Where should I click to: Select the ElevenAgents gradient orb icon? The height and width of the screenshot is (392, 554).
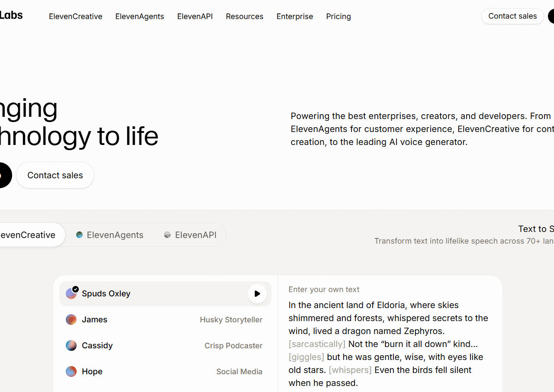79,235
